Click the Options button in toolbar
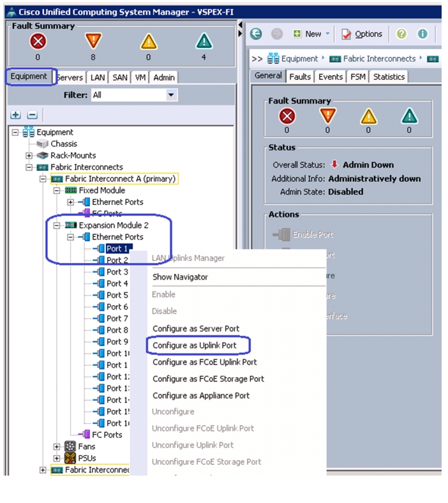The width and height of the screenshot is (448, 503). pos(362,34)
